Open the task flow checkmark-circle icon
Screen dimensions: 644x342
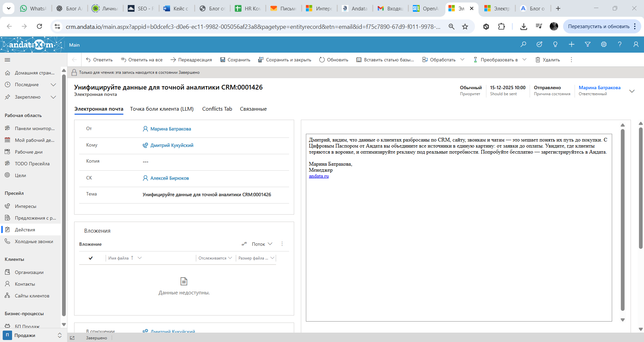pos(539,45)
